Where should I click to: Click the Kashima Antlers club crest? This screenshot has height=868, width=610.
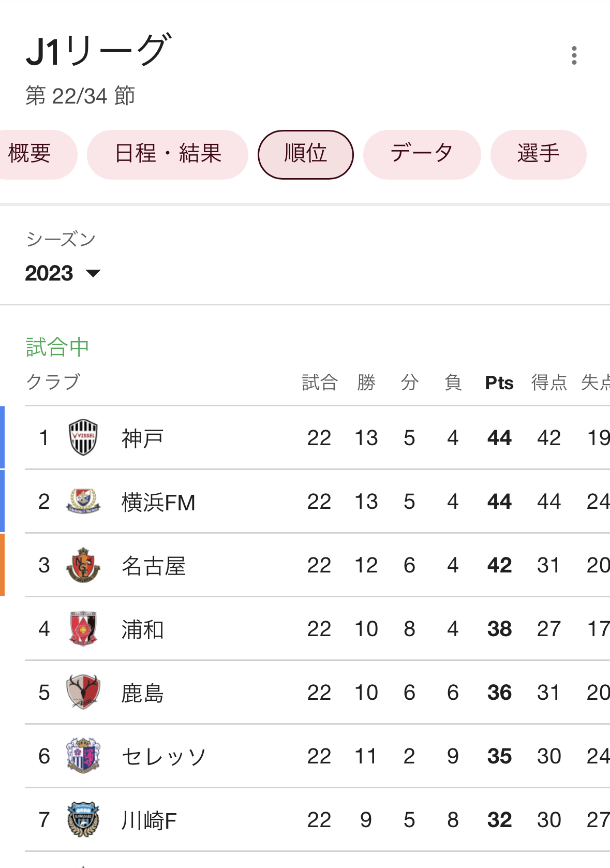83,692
